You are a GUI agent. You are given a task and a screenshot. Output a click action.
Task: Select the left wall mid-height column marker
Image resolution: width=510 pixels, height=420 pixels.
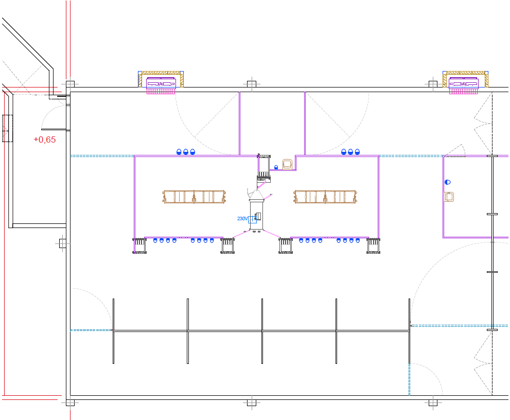point(63,243)
